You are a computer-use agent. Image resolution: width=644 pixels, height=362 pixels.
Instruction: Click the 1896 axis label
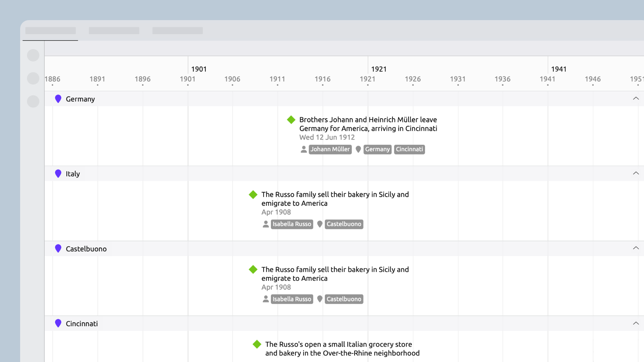[x=142, y=79]
